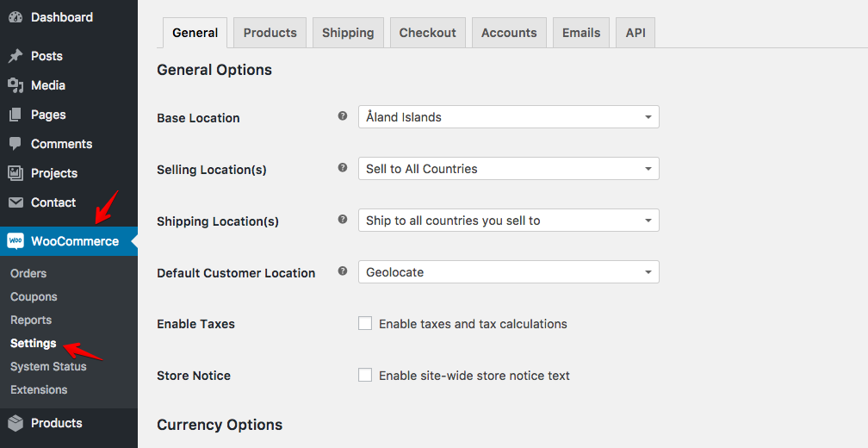The image size is (868, 448).
Task: Click help icon beside Selling Location(s)
Action: point(343,167)
